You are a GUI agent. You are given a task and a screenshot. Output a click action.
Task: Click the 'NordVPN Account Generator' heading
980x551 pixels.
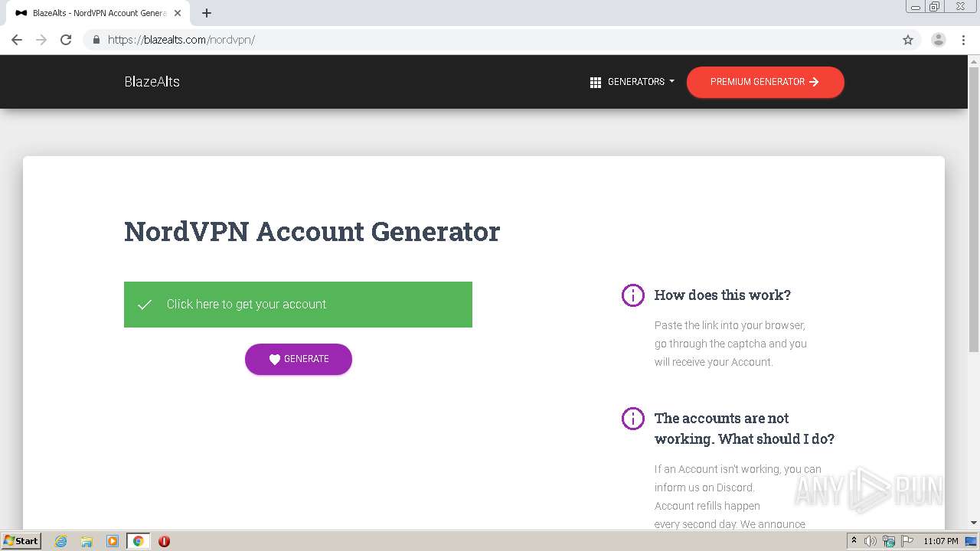(x=312, y=231)
